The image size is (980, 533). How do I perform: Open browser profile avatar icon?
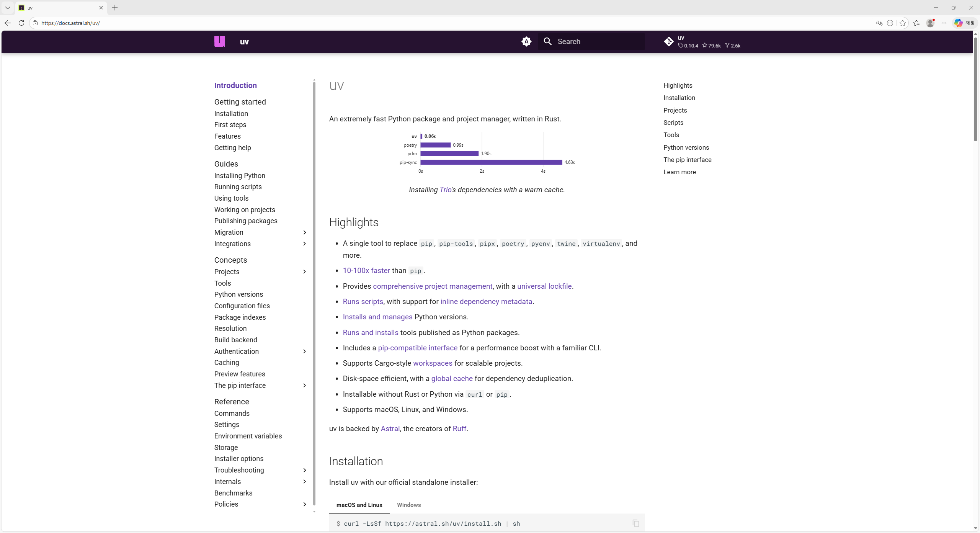click(x=930, y=23)
